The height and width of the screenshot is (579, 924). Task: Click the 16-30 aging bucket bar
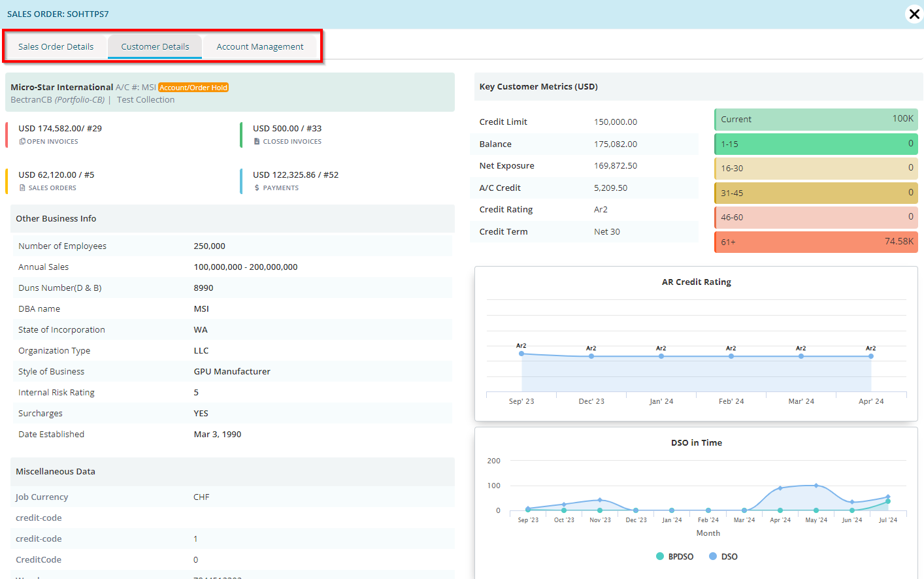pos(816,168)
